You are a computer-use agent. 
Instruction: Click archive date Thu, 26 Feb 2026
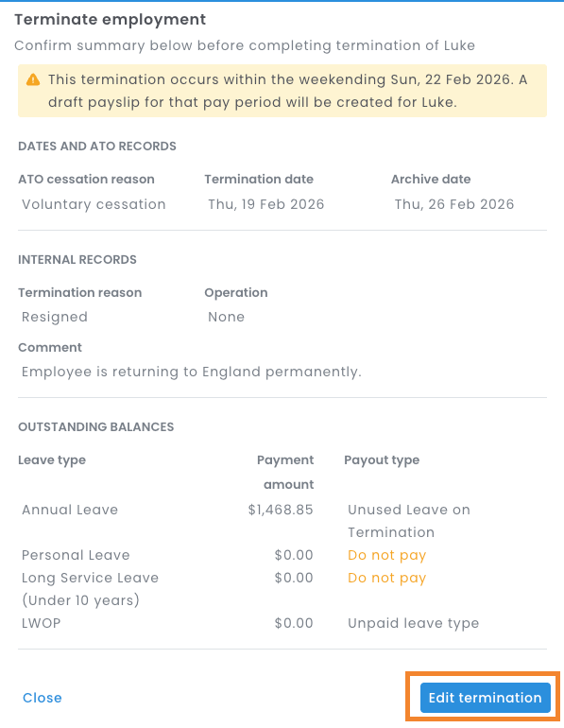[454, 204]
